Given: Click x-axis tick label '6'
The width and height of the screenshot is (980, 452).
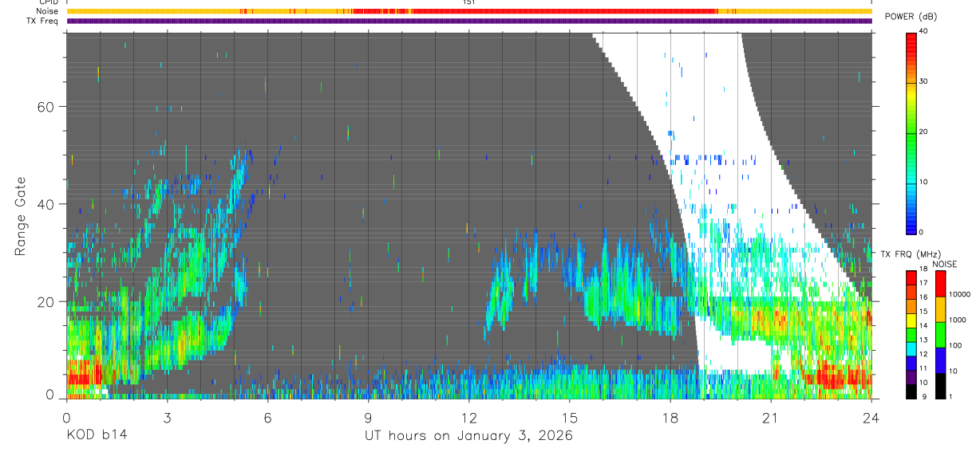Looking at the screenshot, I should click(x=267, y=418).
